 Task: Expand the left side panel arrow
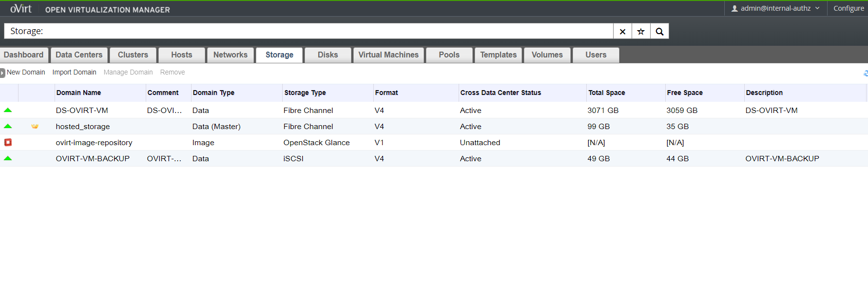2,73
